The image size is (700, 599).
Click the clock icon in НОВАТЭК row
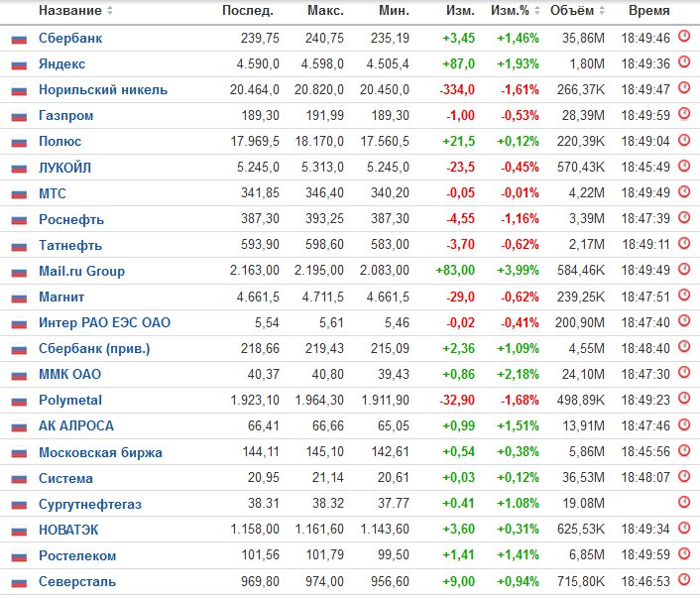[684, 528]
